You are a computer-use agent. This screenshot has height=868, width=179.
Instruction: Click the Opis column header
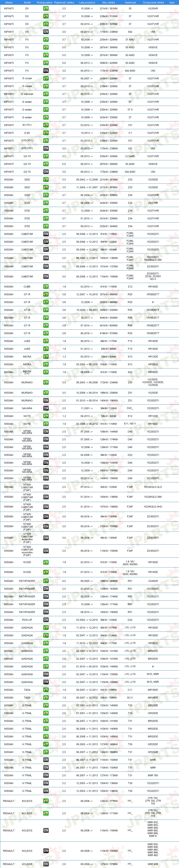click(x=172, y=2)
